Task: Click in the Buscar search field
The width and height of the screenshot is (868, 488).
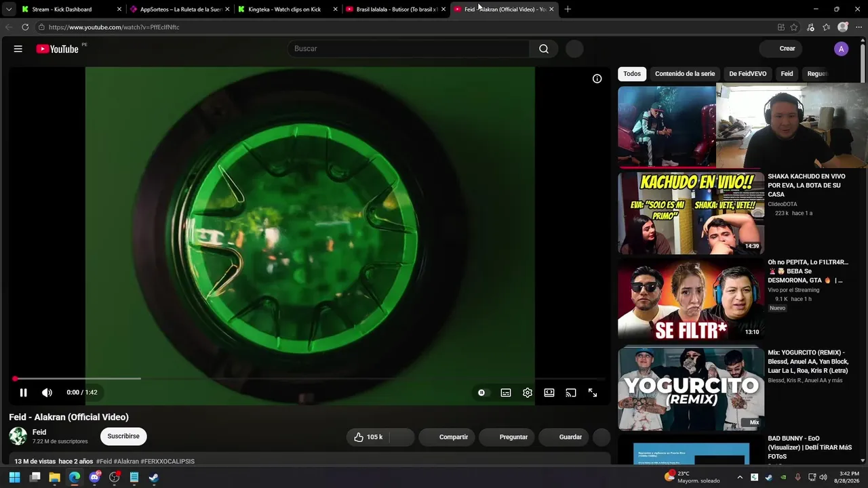Action: (409, 49)
